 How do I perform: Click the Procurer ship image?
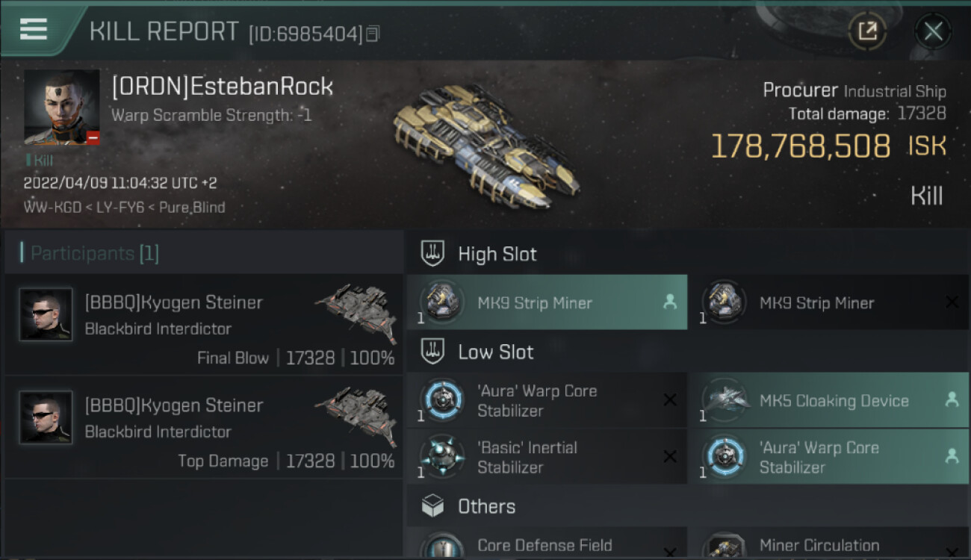click(x=485, y=146)
